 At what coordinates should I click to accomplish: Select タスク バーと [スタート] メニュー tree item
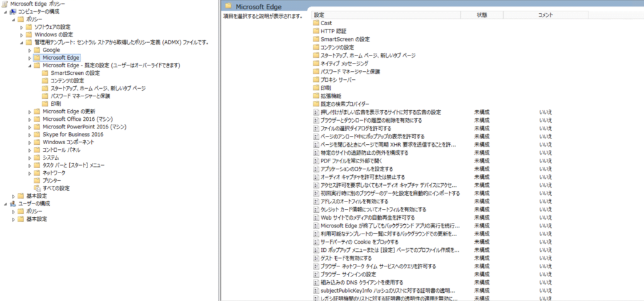[x=74, y=166]
